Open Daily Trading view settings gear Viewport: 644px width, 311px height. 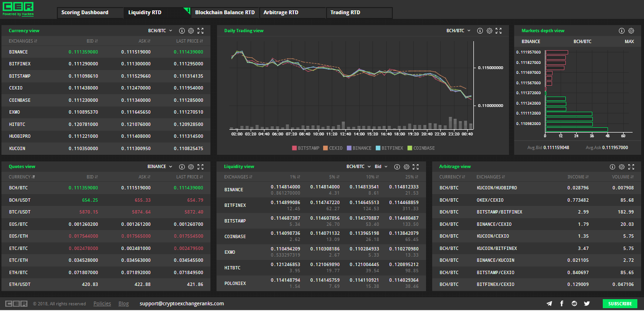(x=490, y=31)
